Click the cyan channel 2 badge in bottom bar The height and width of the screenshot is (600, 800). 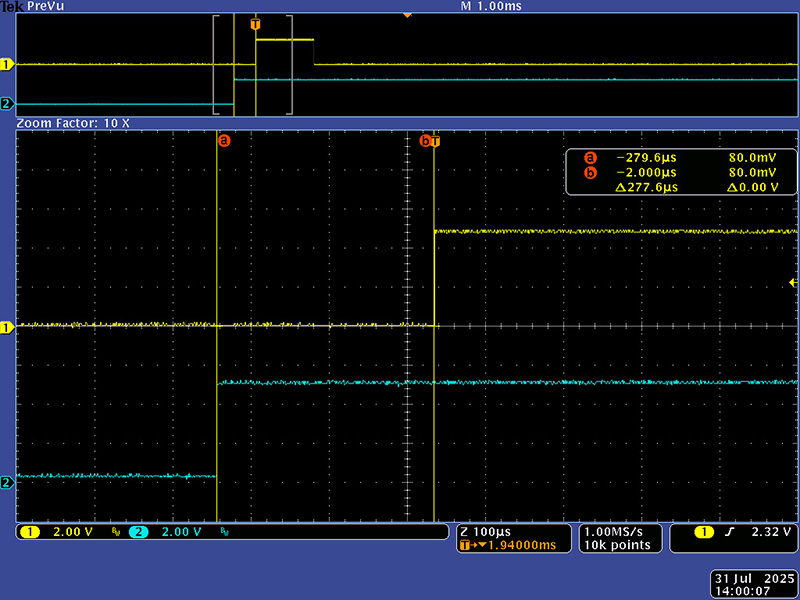[x=137, y=532]
